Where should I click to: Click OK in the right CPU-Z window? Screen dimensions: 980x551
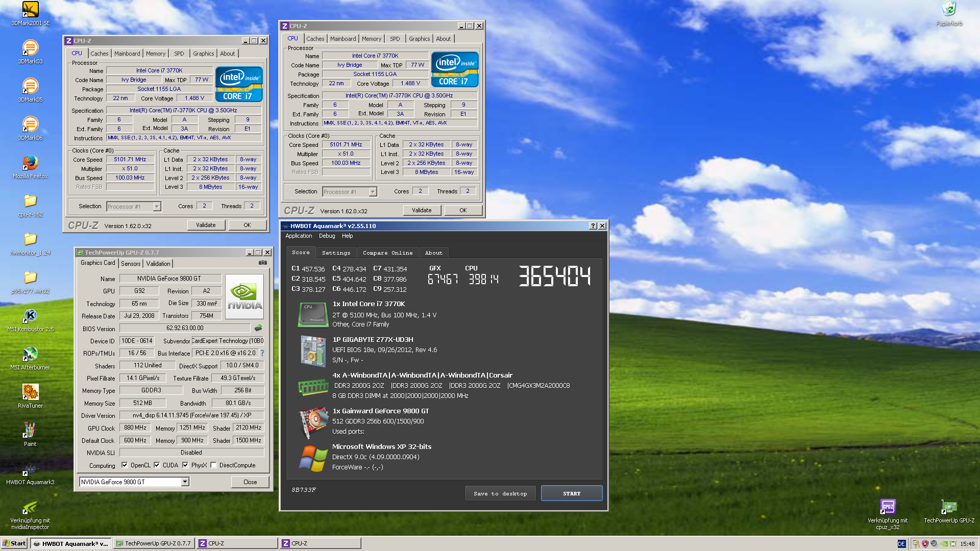463,210
